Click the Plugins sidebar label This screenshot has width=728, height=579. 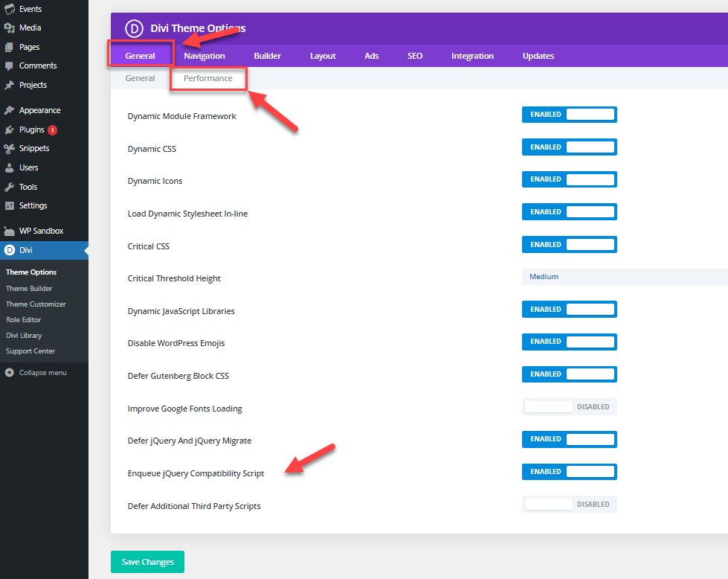(31, 129)
